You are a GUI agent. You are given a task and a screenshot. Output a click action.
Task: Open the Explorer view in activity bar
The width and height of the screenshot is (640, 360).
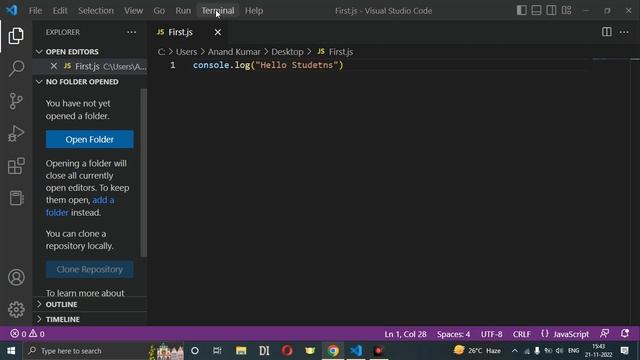(16, 36)
